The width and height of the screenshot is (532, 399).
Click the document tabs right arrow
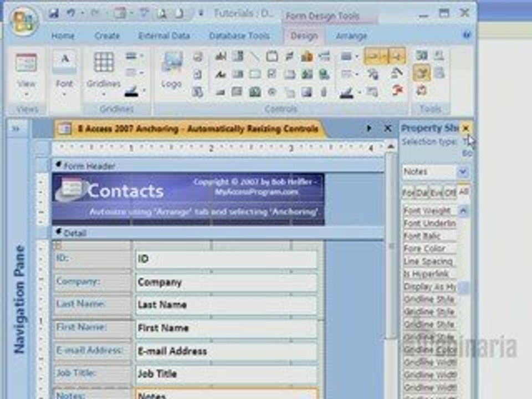[x=369, y=128]
